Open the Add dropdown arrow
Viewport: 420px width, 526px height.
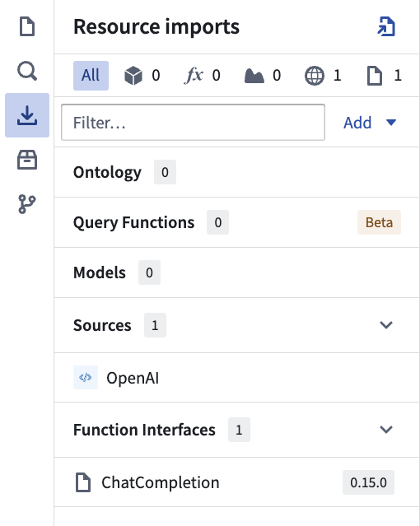click(391, 123)
